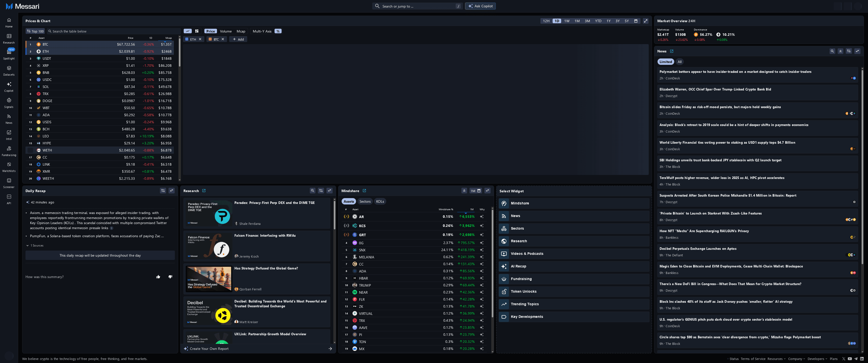The image size is (868, 363).
Task: Toggle the % axis mode on the chart
Action: pos(278,31)
